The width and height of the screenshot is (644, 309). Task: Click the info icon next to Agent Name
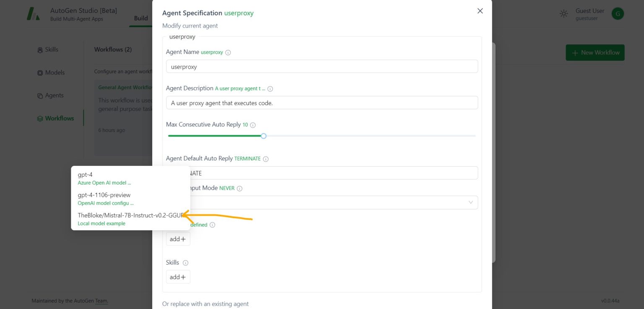click(x=228, y=52)
